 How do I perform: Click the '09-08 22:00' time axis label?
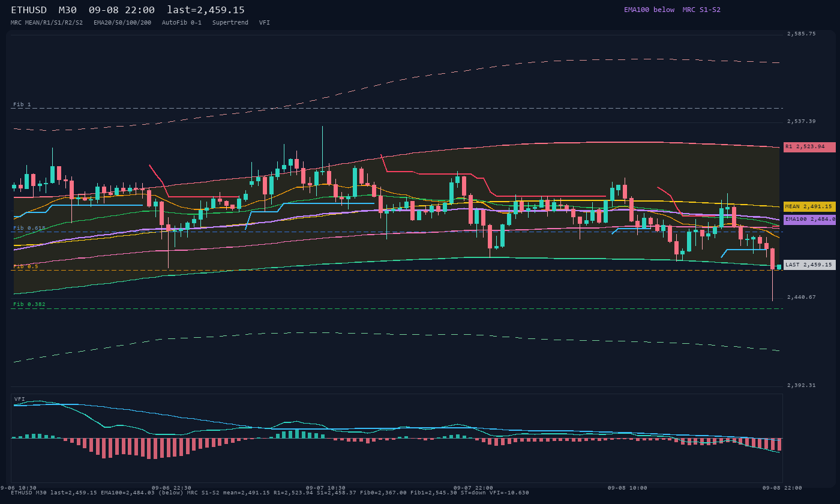click(782, 488)
